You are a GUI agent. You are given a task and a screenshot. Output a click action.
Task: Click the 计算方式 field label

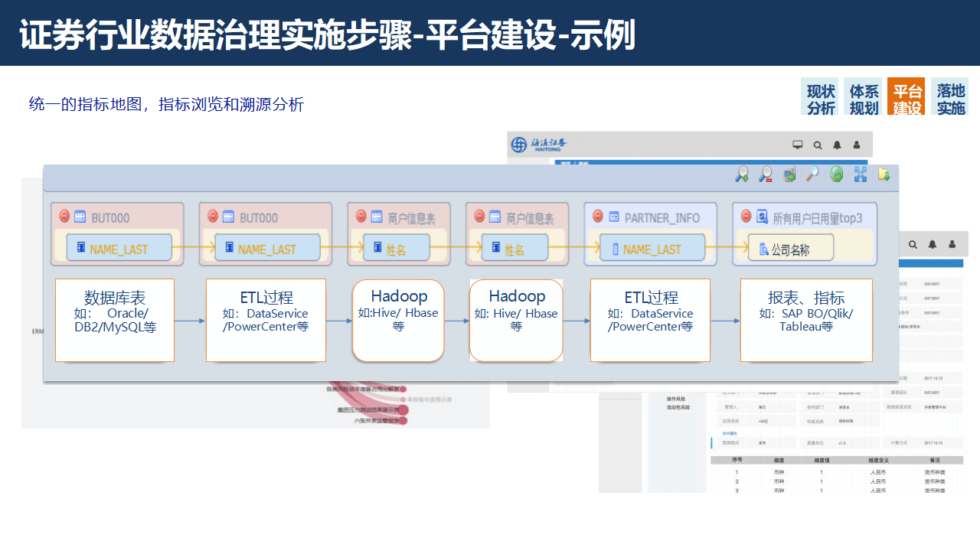pyautogui.click(x=897, y=442)
